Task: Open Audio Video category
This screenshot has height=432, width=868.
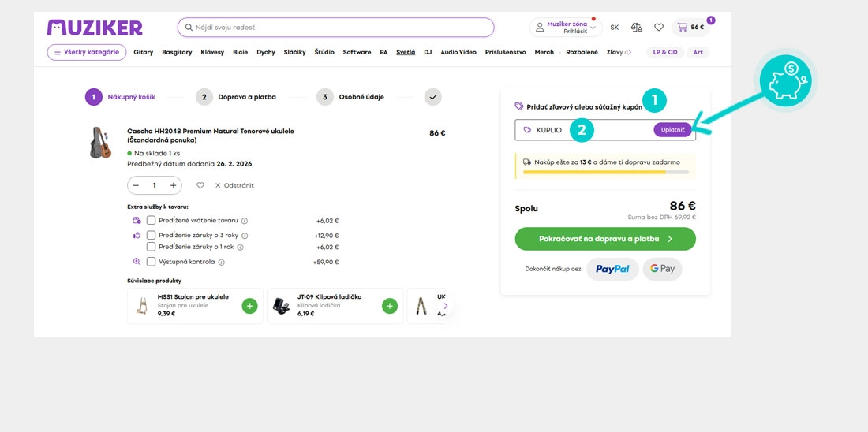Action: (x=458, y=52)
